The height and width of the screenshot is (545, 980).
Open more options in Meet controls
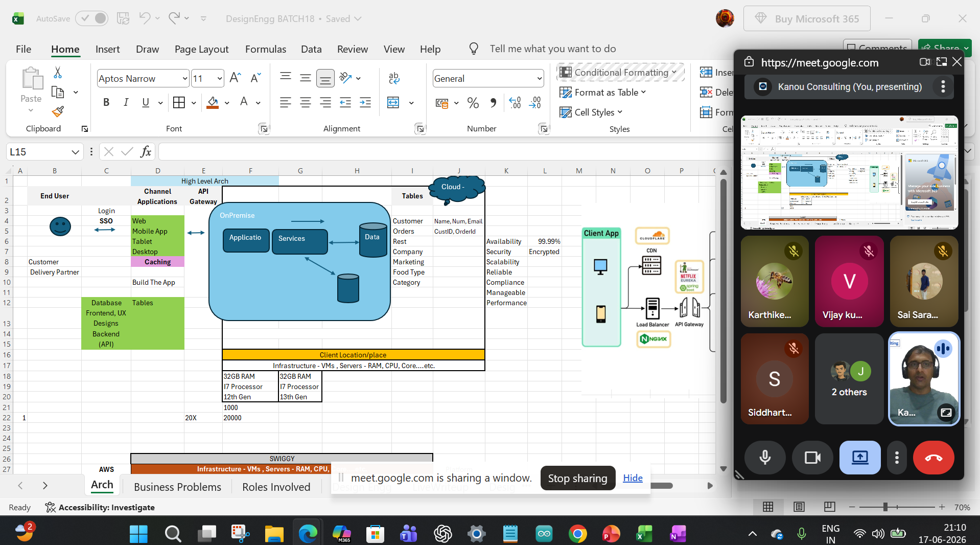(897, 457)
